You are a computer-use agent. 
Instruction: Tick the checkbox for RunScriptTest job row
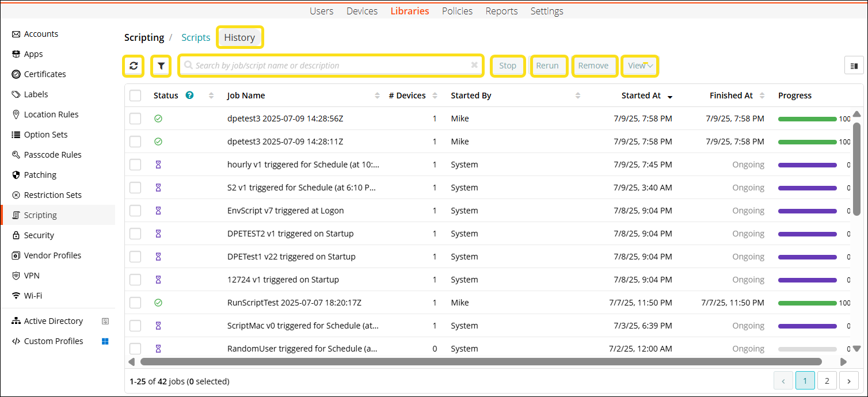tap(135, 303)
